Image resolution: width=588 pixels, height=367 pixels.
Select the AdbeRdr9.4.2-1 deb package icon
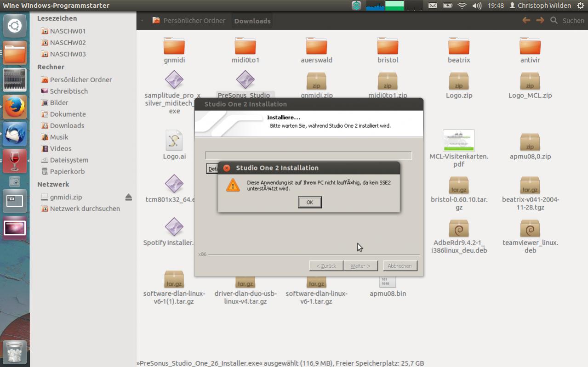(459, 228)
